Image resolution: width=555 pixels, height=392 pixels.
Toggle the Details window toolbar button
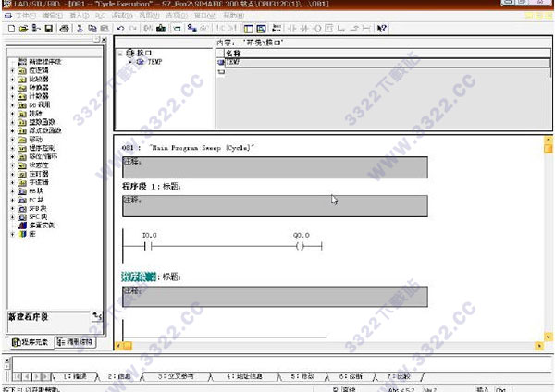pos(261,29)
